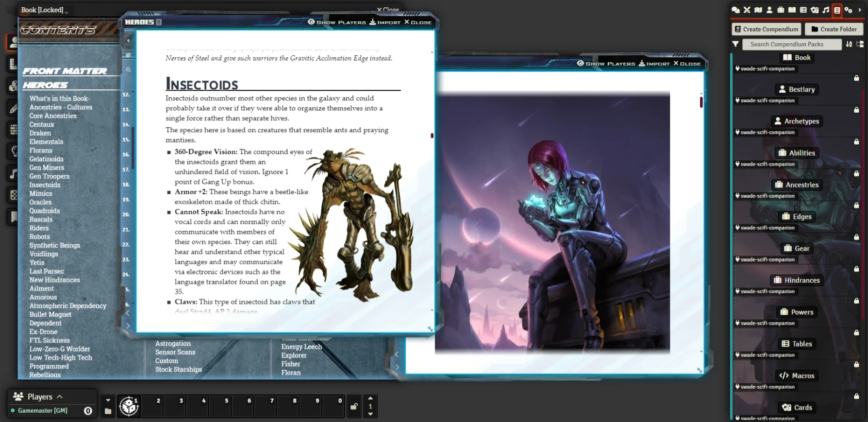Select the Front Matter contents section
Screen dimensions: 868x422
[x=65, y=71]
